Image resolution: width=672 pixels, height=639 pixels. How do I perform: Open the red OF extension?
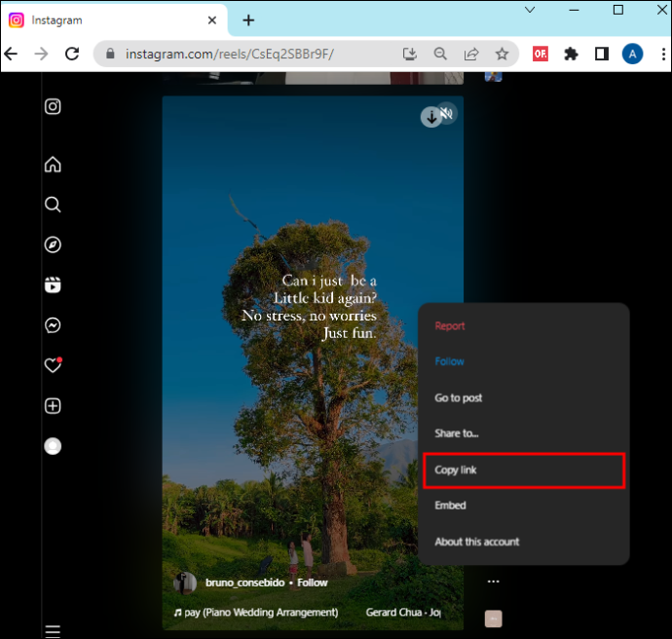[x=540, y=54]
